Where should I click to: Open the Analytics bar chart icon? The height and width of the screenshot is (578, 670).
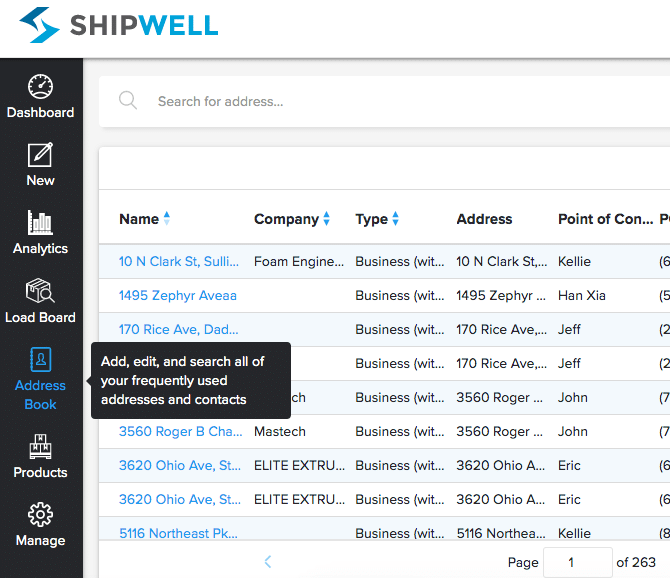click(40, 222)
